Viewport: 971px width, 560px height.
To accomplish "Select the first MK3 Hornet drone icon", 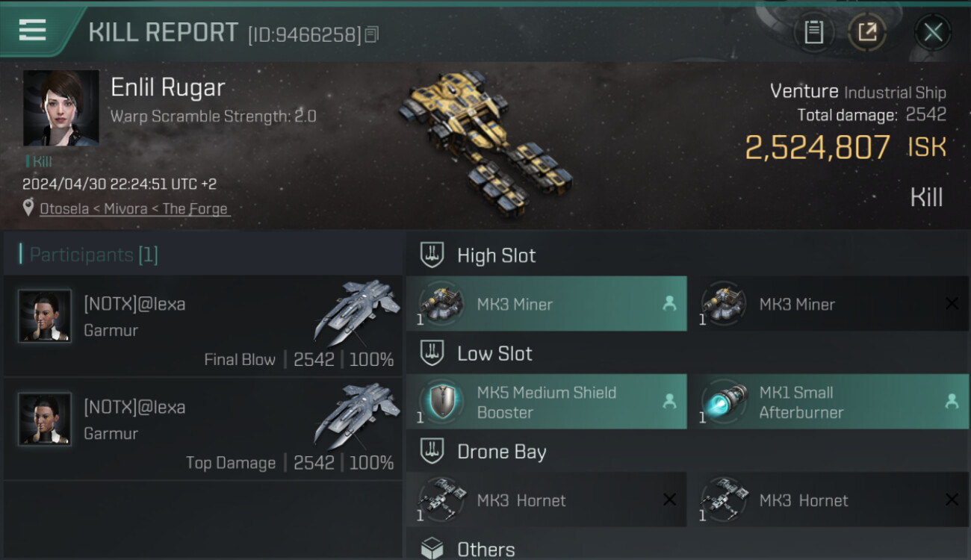I will [x=441, y=500].
